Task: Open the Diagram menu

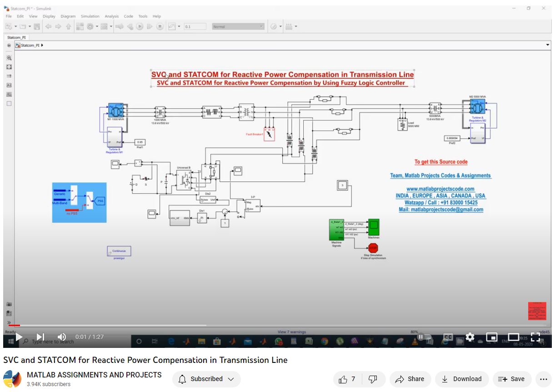Action: pyautogui.click(x=68, y=16)
